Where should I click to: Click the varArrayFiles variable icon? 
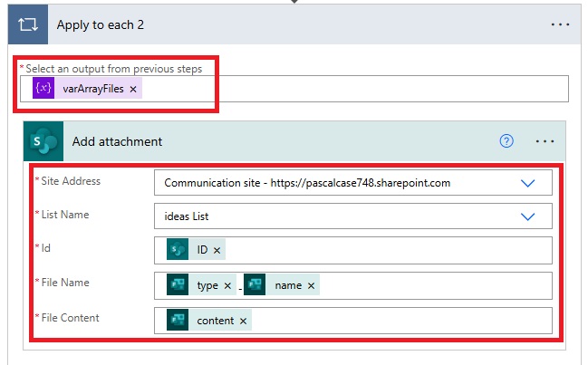click(x=44, y=89)
